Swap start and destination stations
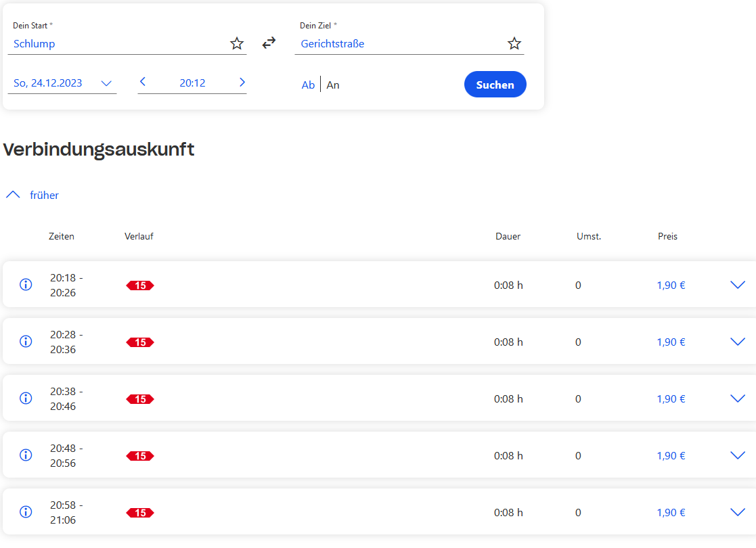756x548 pixels. click(x=269, y=43)
